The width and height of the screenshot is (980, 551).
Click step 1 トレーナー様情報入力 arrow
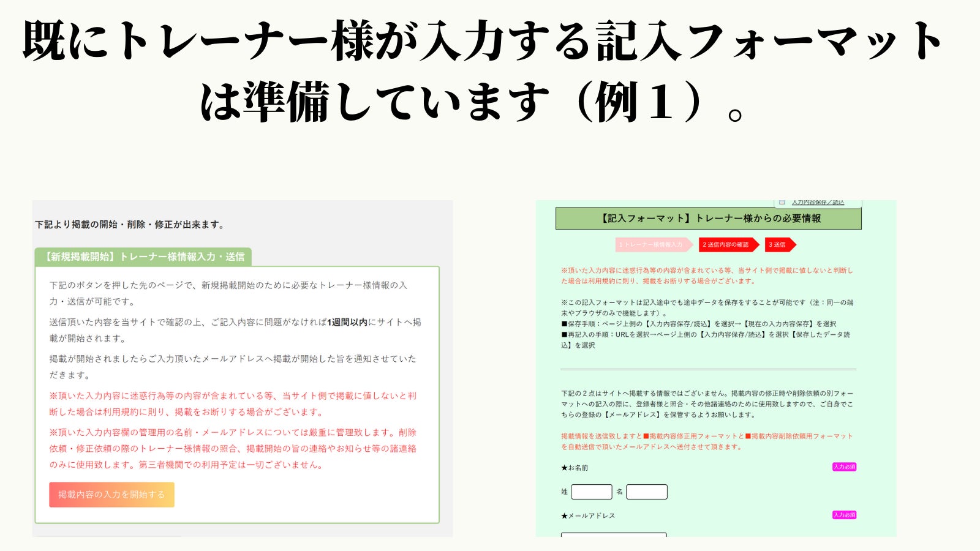tap(653, 245)
